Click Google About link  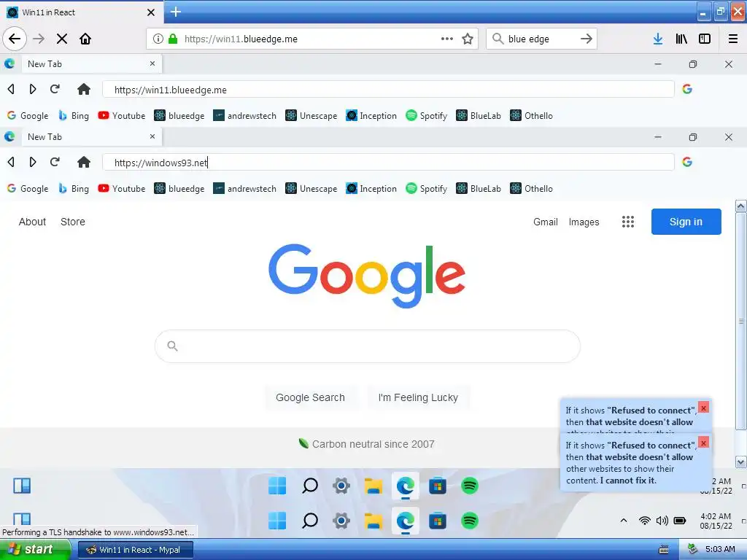[x=32, y=222]
